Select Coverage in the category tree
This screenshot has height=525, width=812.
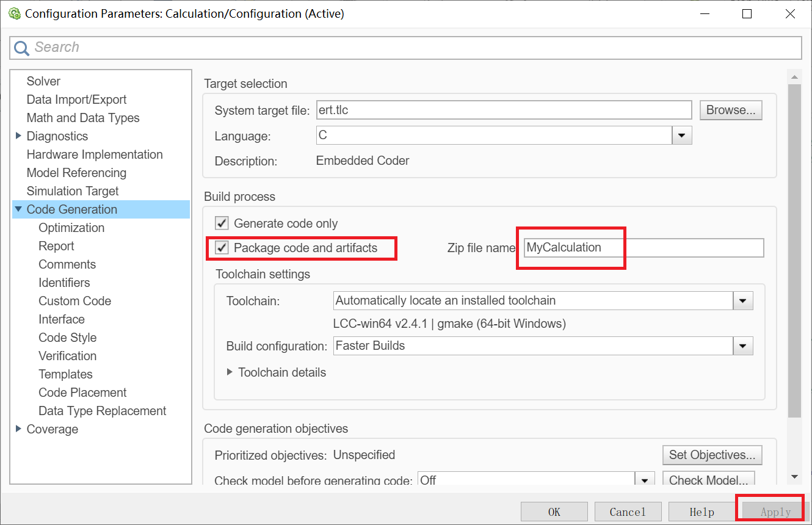click(x=53, y=429)
